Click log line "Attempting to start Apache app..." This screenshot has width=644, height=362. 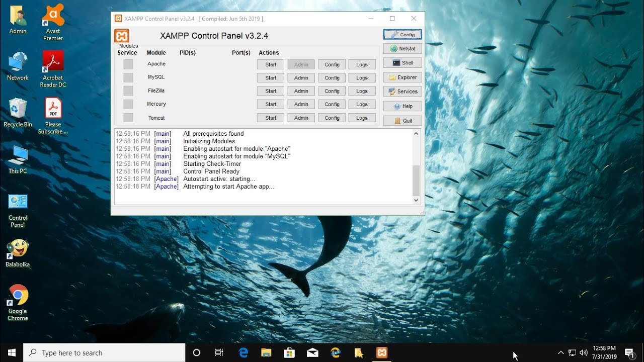coord(228,187)
